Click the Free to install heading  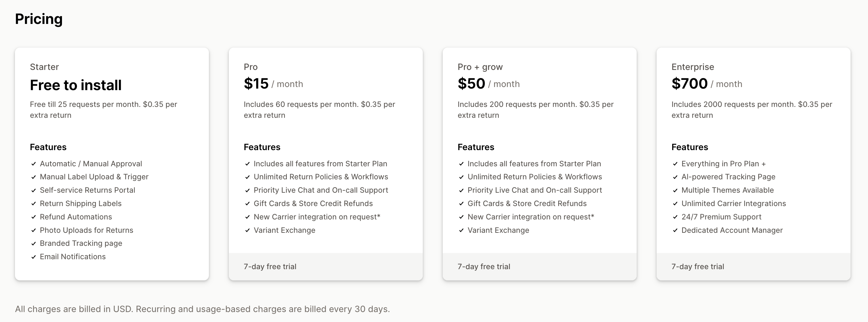point(76,85)
